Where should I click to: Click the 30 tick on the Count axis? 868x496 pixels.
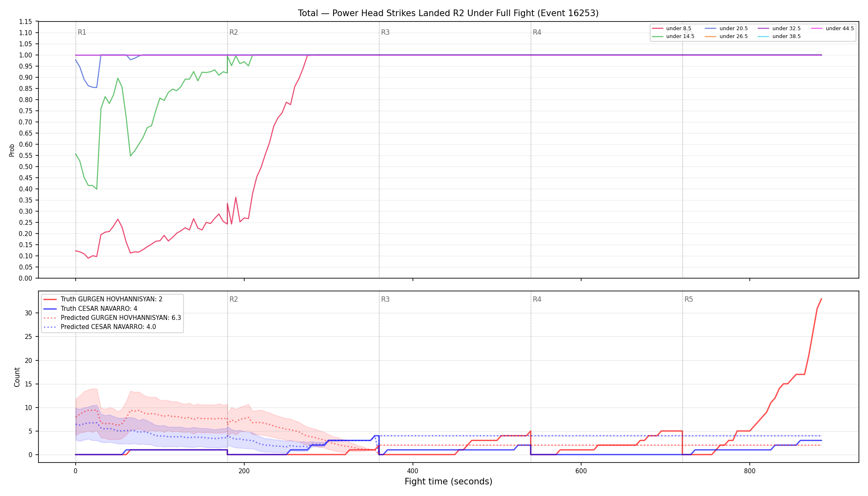tap(28, 313)
